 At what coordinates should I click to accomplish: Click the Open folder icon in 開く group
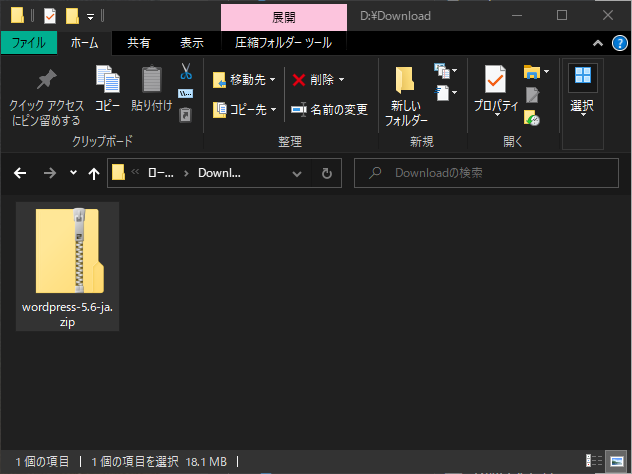pyautogui.click(x=532, y=72)
